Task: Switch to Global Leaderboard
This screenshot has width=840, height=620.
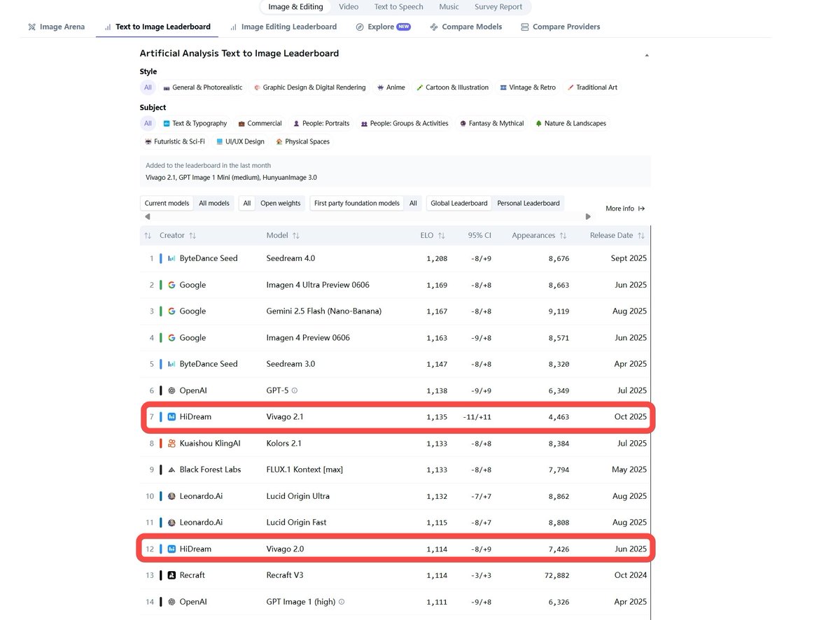Action: (459, 203)
